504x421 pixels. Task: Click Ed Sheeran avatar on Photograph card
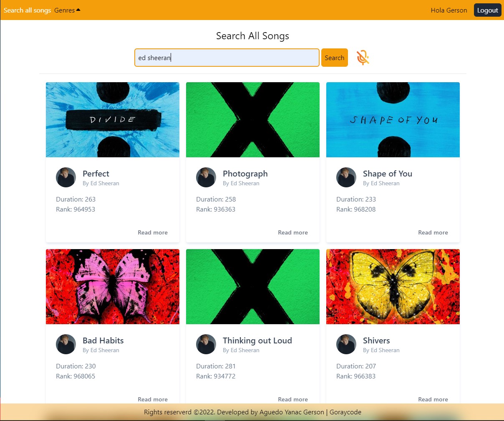point(206,177)
